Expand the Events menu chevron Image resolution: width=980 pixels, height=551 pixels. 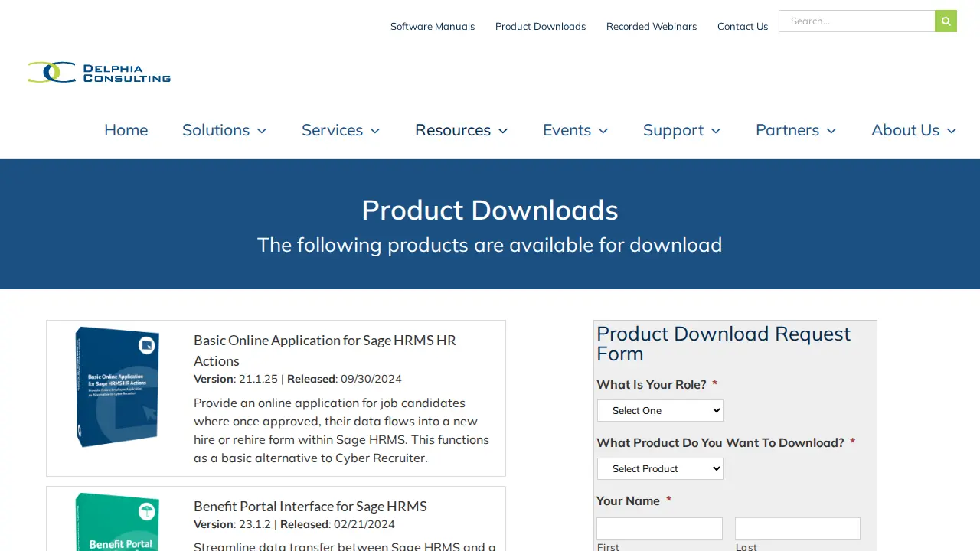(x=603, y=131)
